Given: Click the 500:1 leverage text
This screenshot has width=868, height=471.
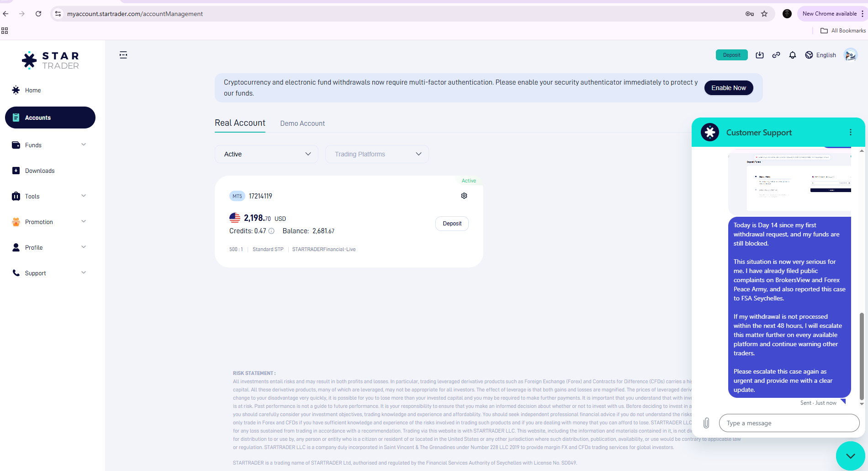Looking at the screenshot, I should pos(236,249).
